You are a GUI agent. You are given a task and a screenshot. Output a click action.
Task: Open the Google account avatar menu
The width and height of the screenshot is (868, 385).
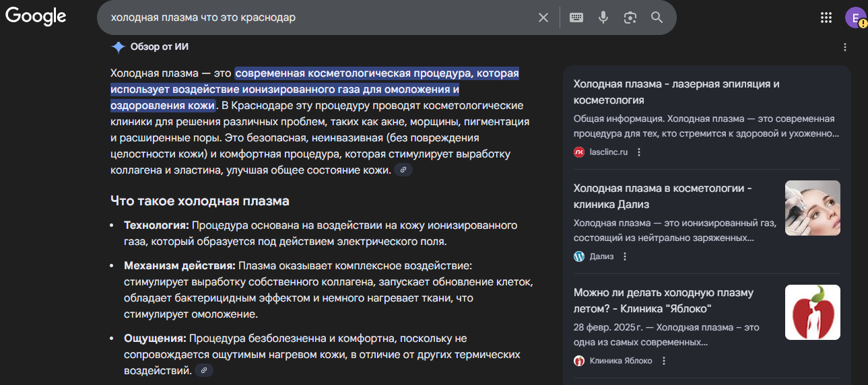pos(856,17)
